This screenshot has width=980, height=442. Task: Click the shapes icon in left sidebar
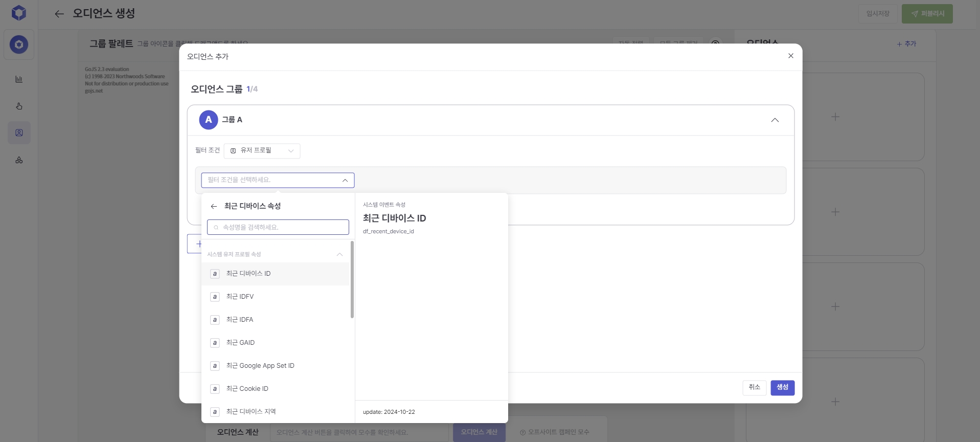19,160
